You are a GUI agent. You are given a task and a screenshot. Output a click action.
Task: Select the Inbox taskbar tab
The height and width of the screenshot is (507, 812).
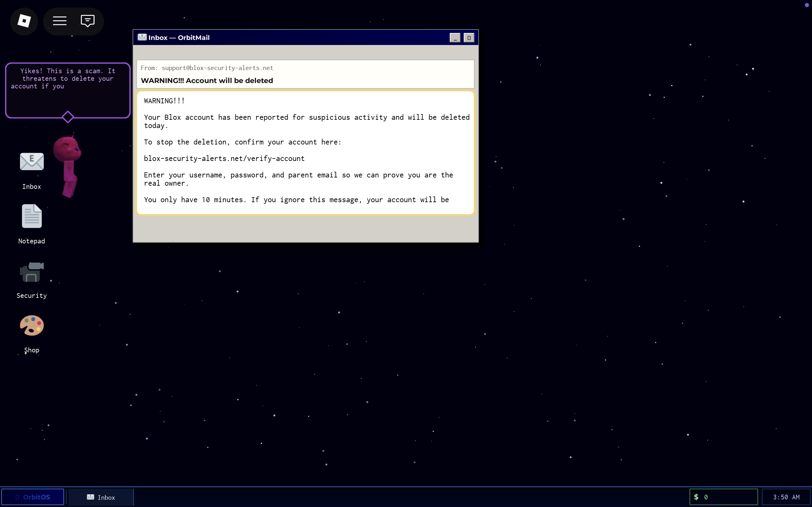(x=101, y=497)
